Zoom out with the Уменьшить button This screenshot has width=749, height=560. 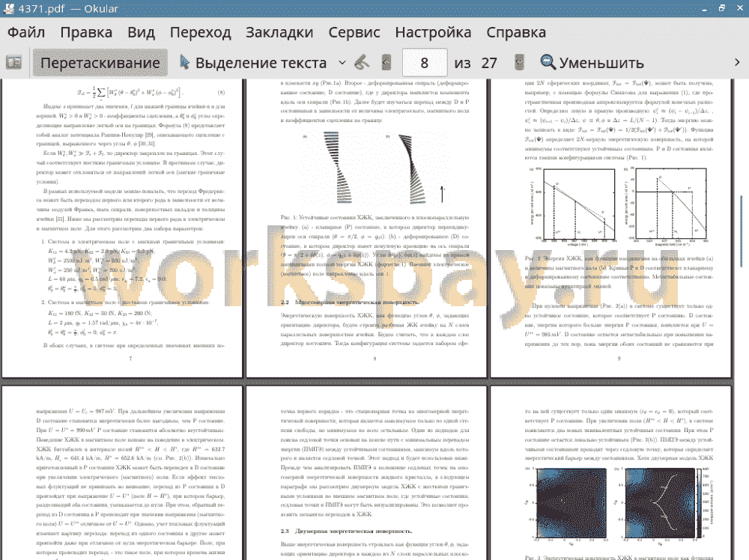592,63
